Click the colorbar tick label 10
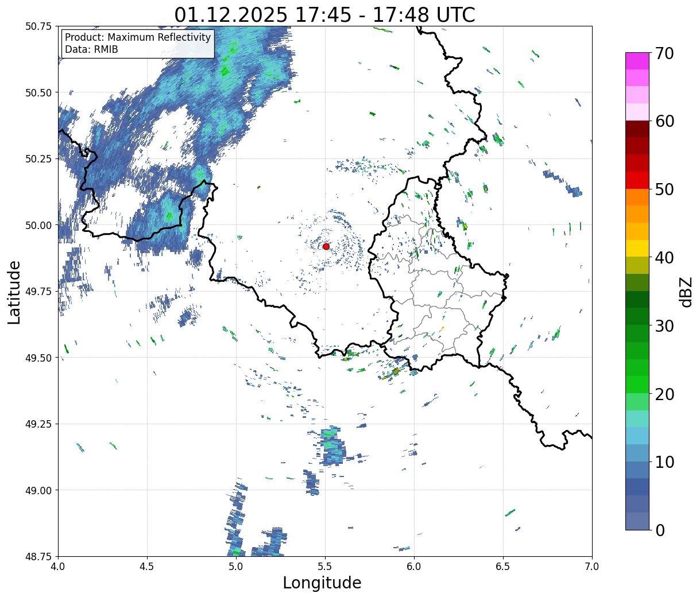 [x=664, y=462]
